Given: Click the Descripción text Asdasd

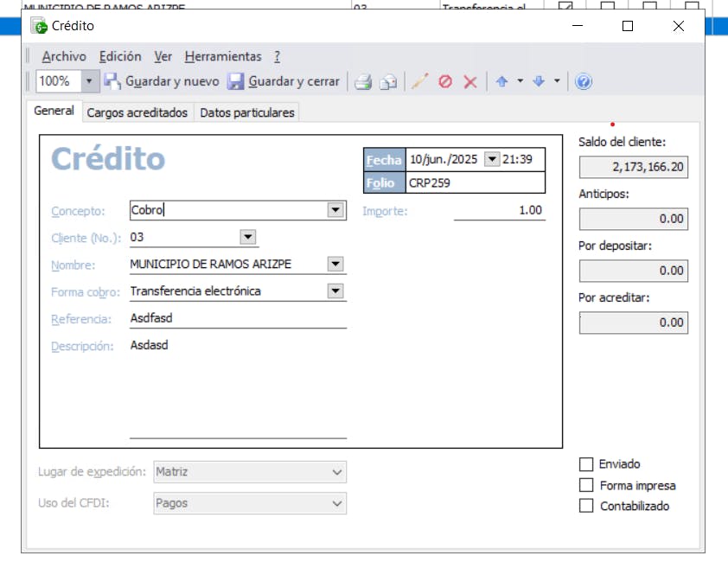Looking at the screenshot, I should [x=149, y=345].
